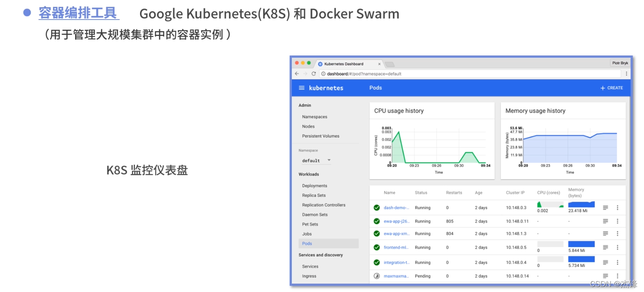This screenshot has height=292, width=644.
Task: Open Nodes in the sidebar
Action: [x=308, y=126]
